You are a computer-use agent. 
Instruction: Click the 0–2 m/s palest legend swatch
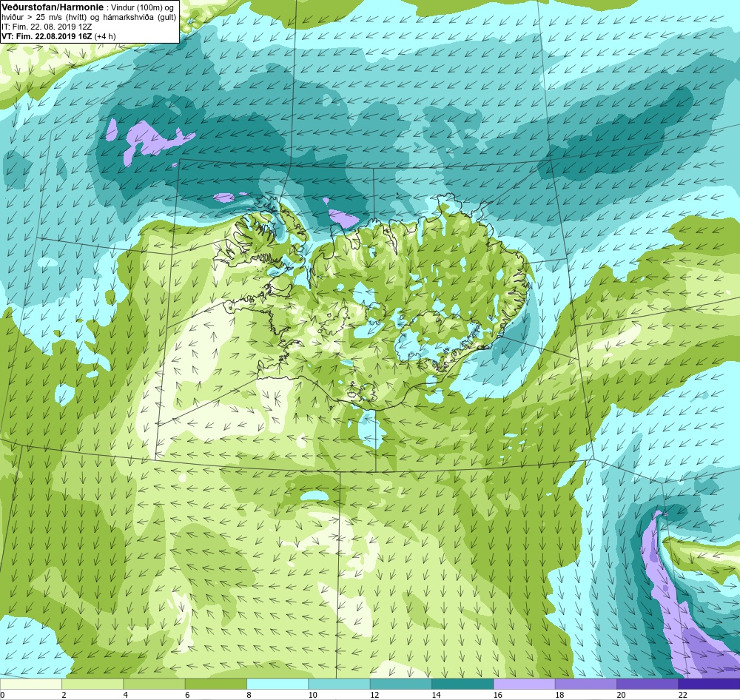click(30, 684)
